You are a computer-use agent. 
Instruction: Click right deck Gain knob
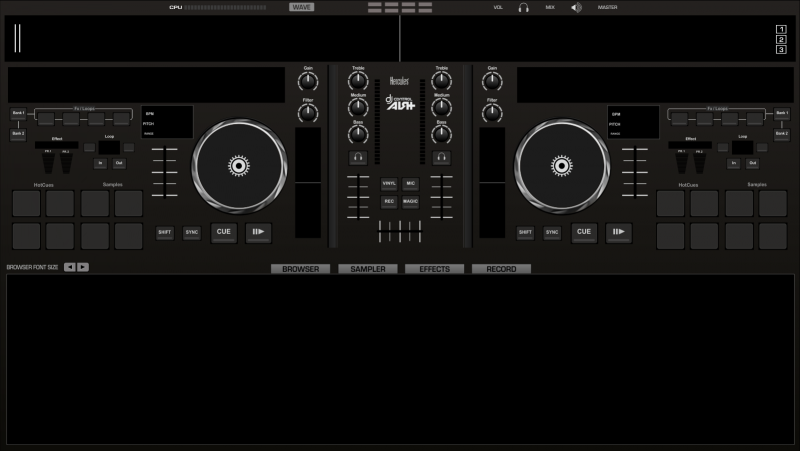492,81
